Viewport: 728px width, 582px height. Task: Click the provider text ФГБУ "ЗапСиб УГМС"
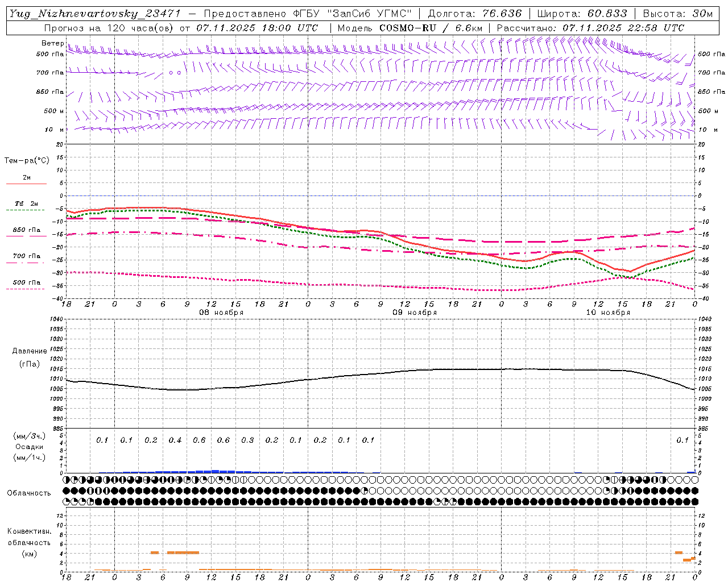click(x=351, y=14)
